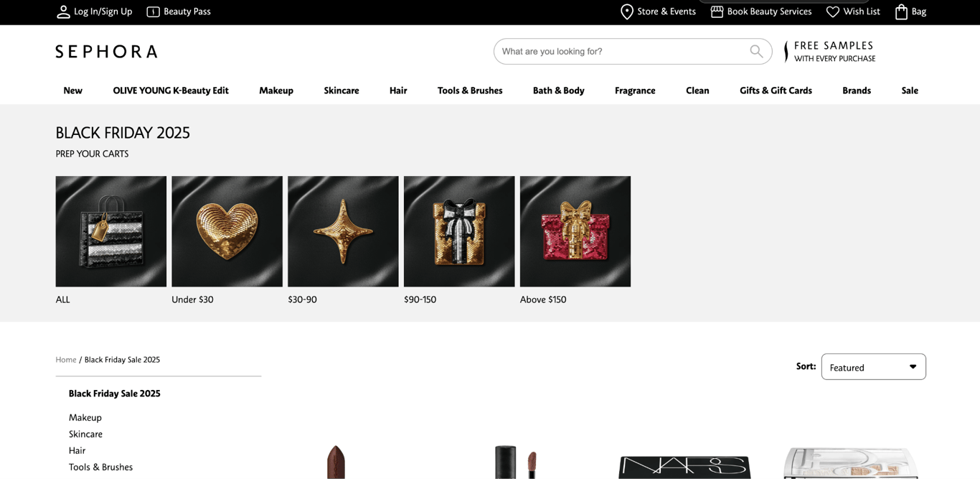This screenshot has height=479, width=980.
Task: Filter by Makeup in sidebar
Action: (85, 417)
